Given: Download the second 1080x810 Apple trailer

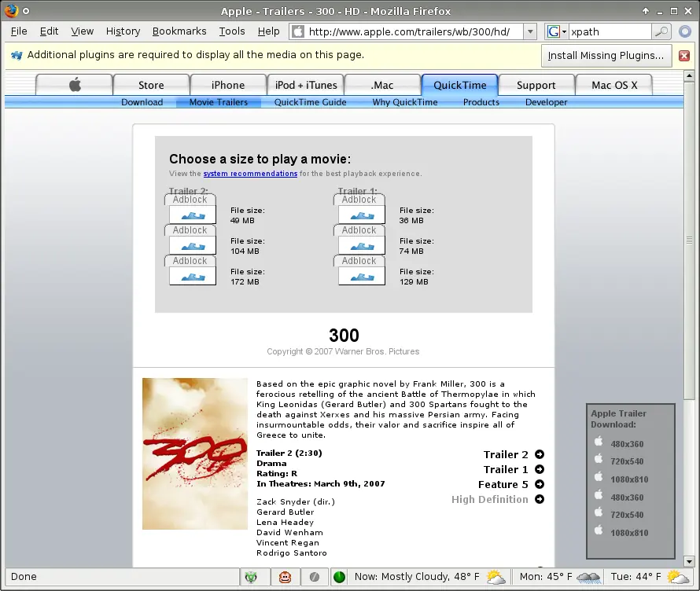Looking at the screenshot, I should tap(629, 533).
